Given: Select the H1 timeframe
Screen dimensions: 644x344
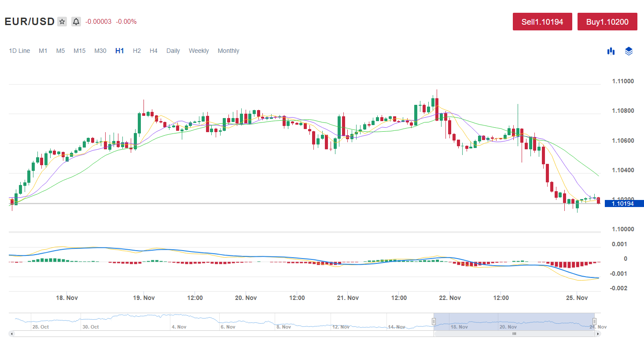Looking at the screenshot, I should point(119,51).
